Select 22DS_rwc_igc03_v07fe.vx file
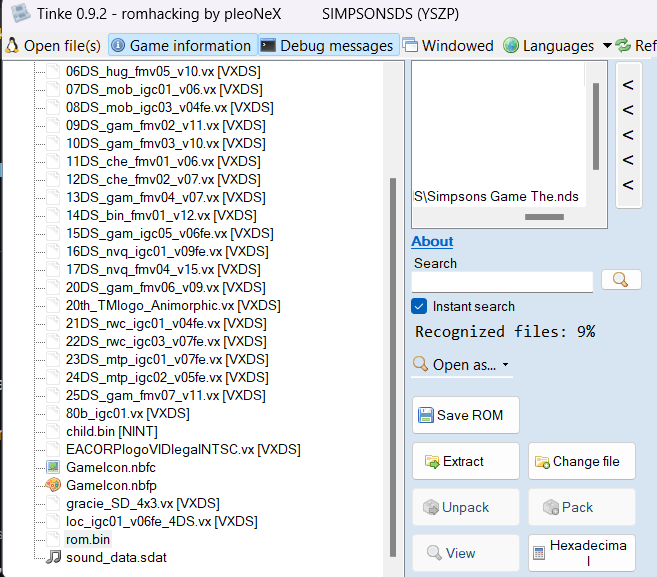The width and height of the screenshot is (657, 577). pyautogui.click(x=166, y=342)
